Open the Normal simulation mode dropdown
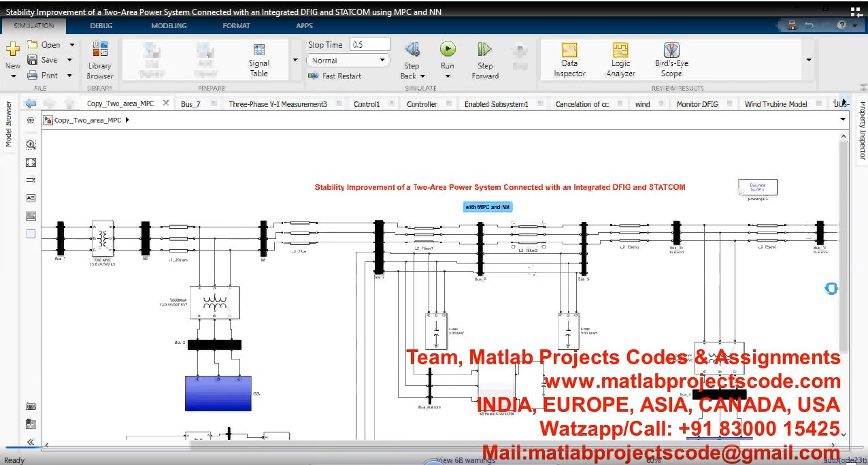 pyautogui.click(x=348, y=61)
